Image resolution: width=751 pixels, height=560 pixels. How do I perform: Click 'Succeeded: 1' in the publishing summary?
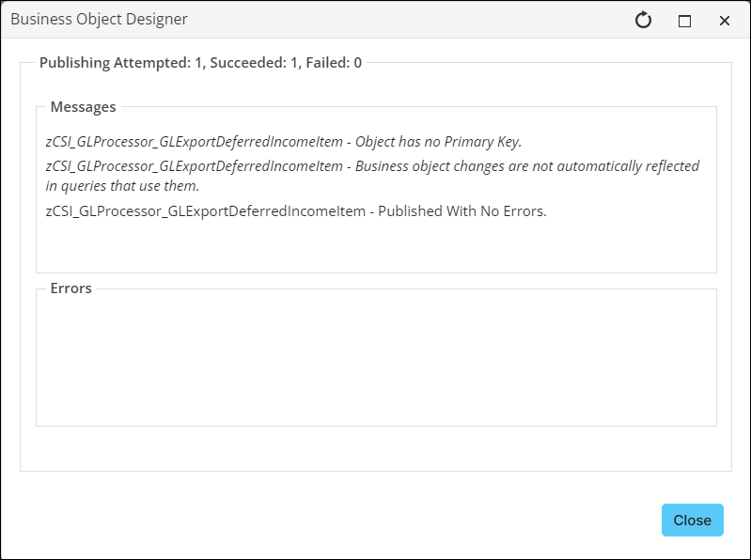[253, 63]
